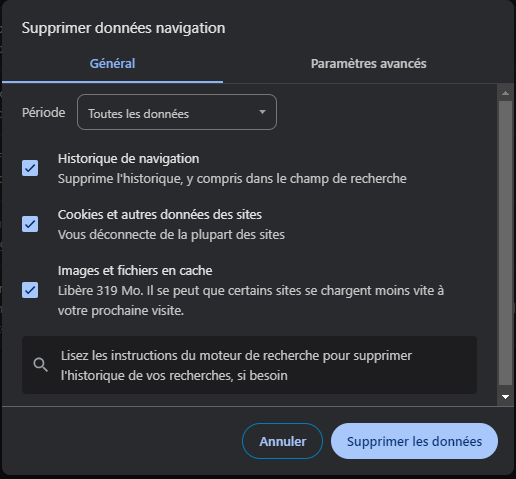This screenshot has width=516, height=479.
Task: Open the Paramètres avancés tab
Action: 368,64
